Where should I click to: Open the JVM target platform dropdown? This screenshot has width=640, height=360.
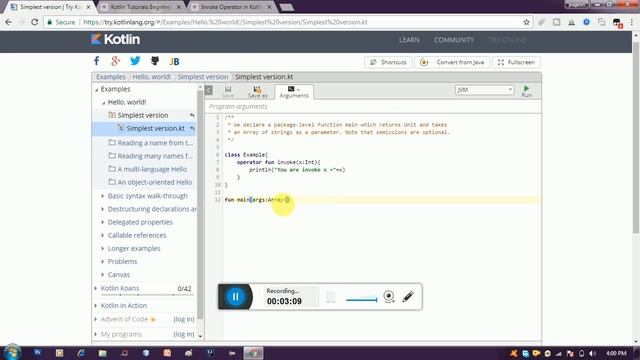point(484,90)
